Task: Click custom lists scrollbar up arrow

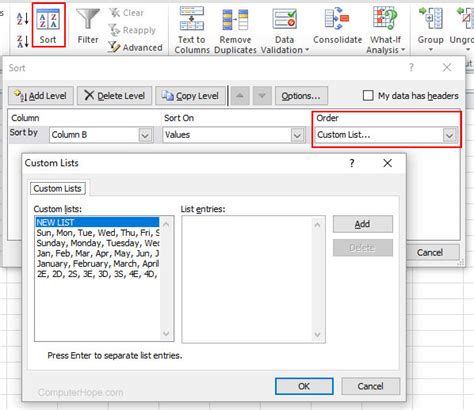Action: pyautogui.click(x=166, y=224)
